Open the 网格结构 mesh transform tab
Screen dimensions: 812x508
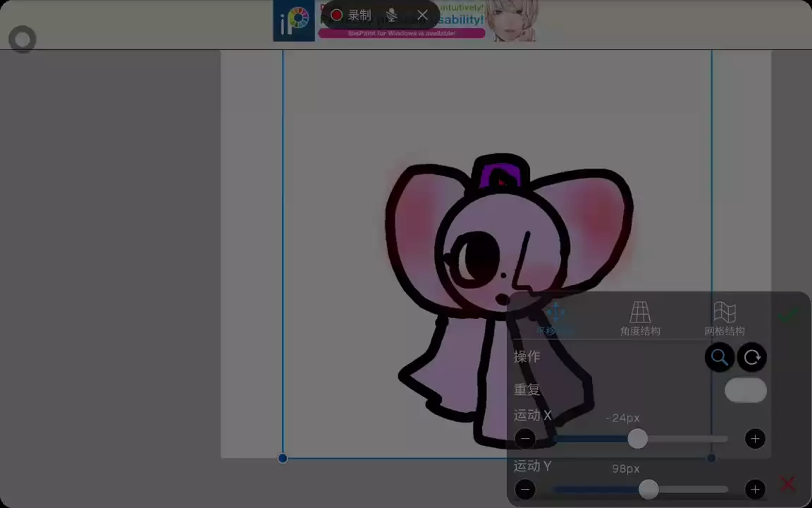point(725,319)
